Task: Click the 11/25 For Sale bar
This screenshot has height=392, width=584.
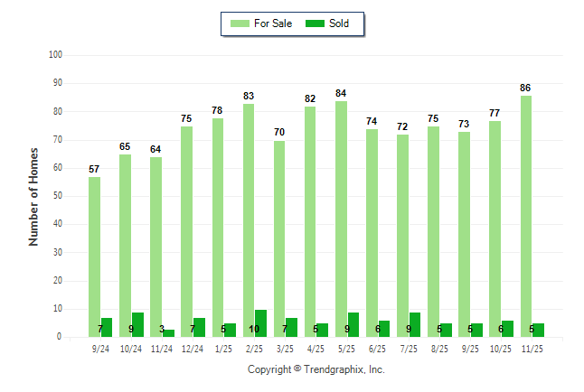Action: 526,217
